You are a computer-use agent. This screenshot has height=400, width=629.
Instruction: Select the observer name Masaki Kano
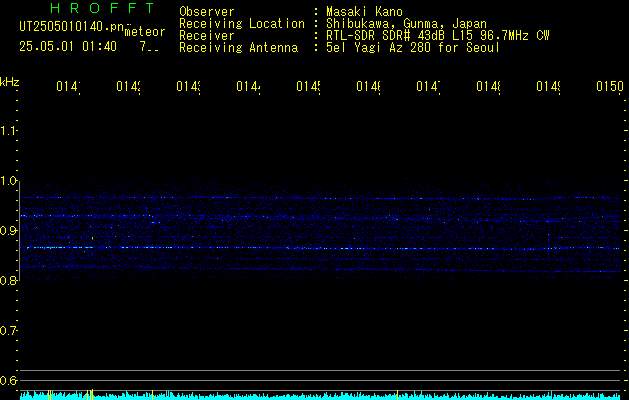[x=364, y=12]
